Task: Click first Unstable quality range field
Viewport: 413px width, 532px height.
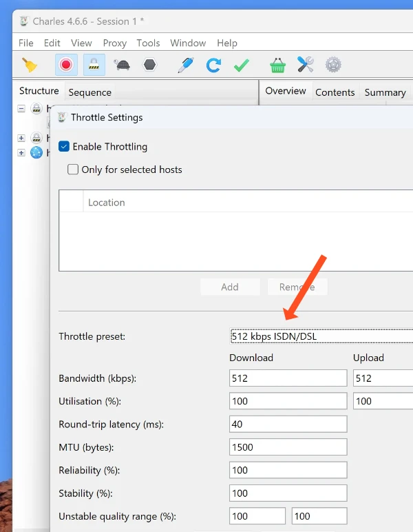Action: pos(257,516)
